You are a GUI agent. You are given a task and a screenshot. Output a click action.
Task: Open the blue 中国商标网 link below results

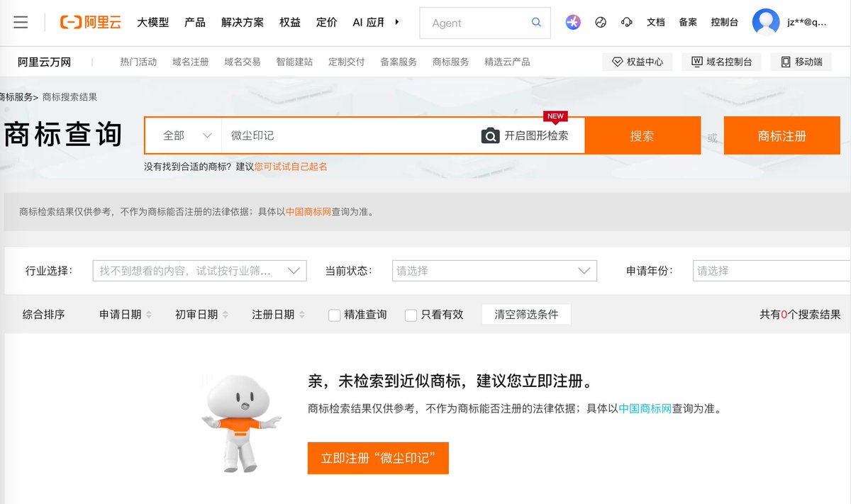(x=645, y=408)
